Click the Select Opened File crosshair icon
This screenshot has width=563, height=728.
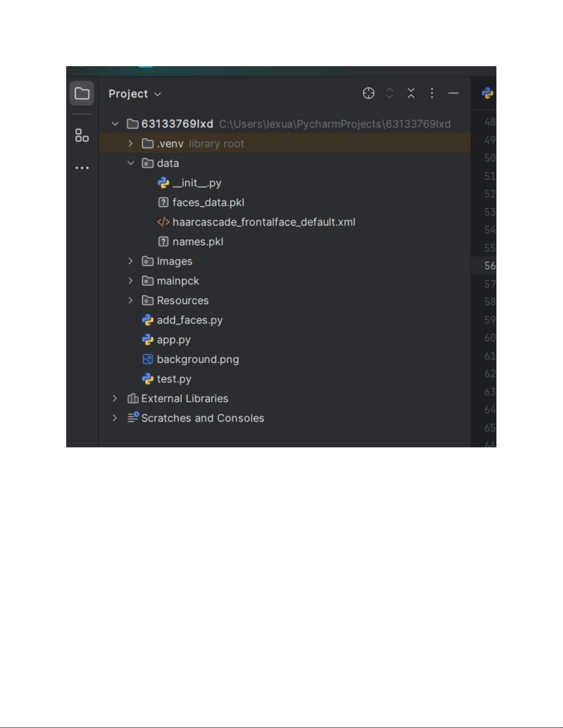(369, 93)
